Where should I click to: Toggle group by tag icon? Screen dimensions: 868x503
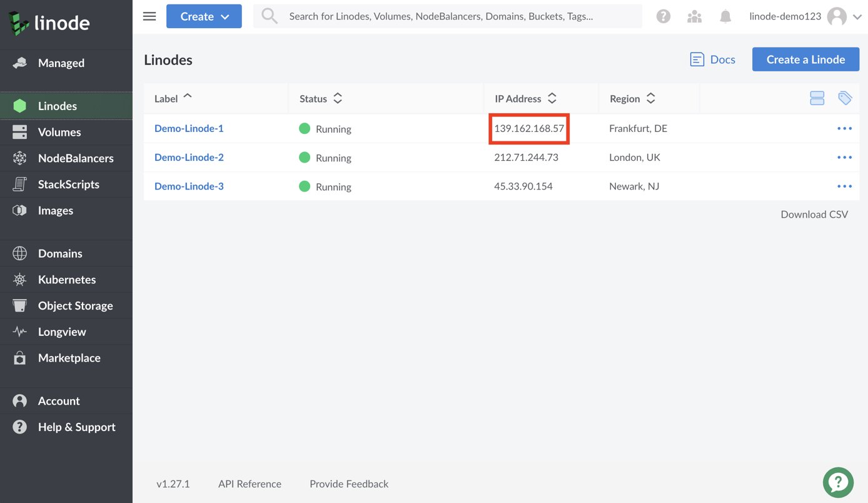(x=845, y=98)
